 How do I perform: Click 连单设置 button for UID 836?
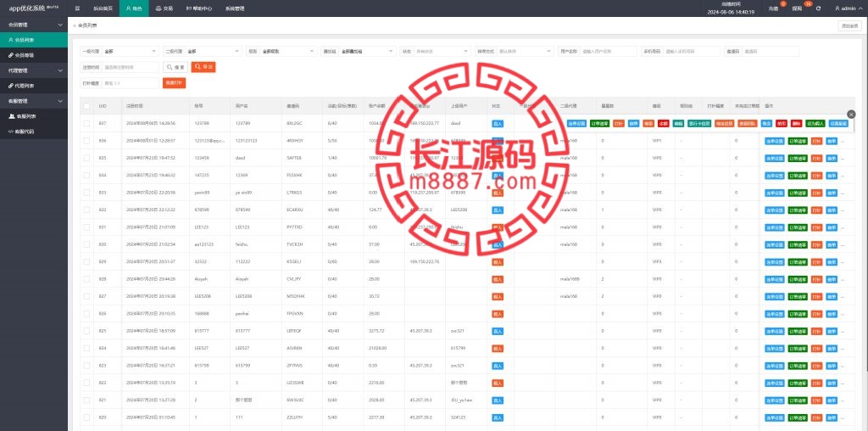click(x=775, y=142)
